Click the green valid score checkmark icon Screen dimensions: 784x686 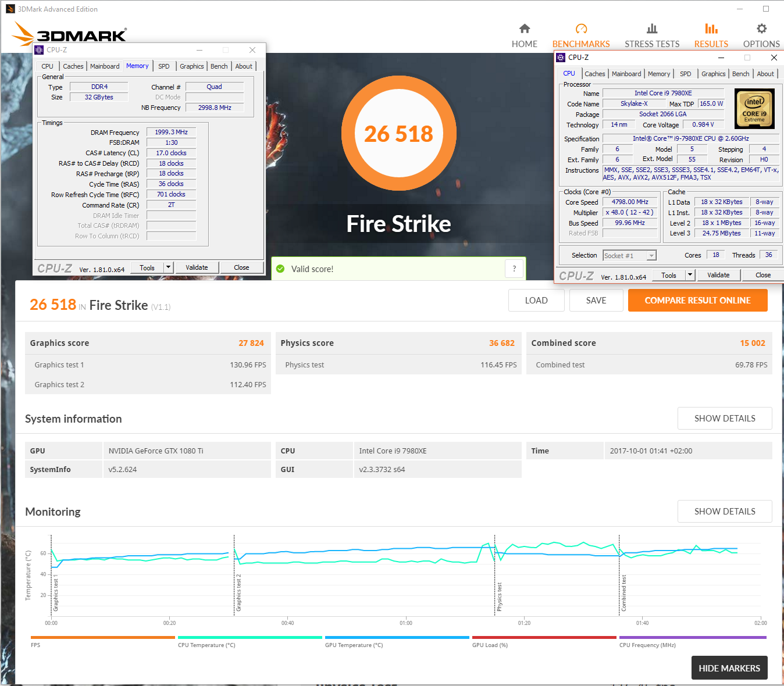click(280, 269)
